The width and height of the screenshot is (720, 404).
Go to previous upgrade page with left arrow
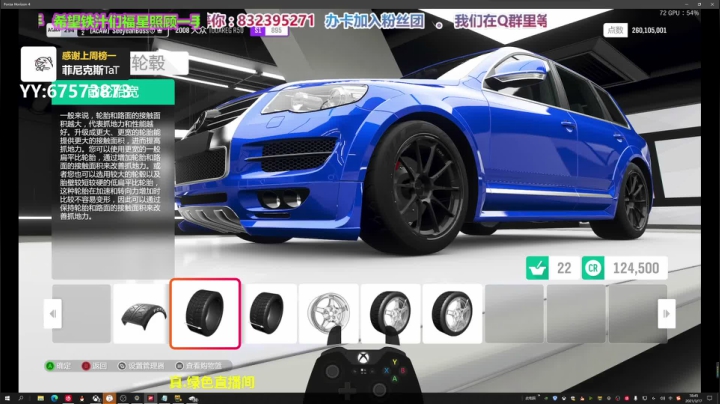(53, 314)
